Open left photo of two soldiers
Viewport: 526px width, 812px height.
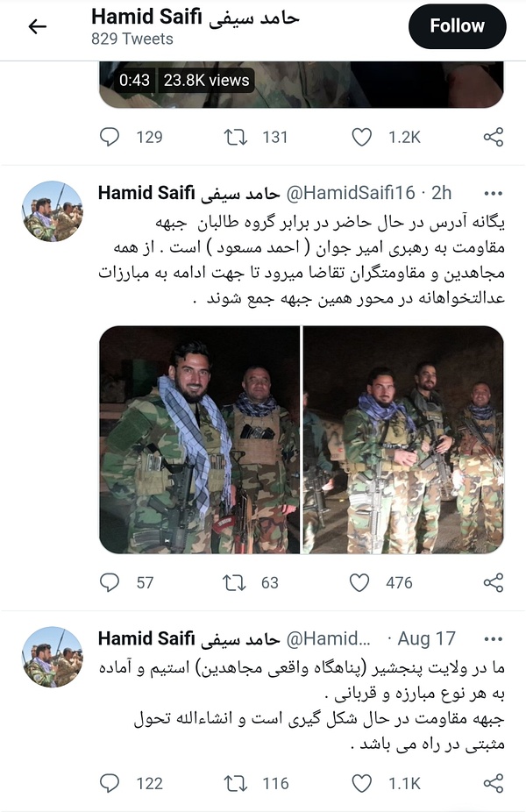(199, 439)
